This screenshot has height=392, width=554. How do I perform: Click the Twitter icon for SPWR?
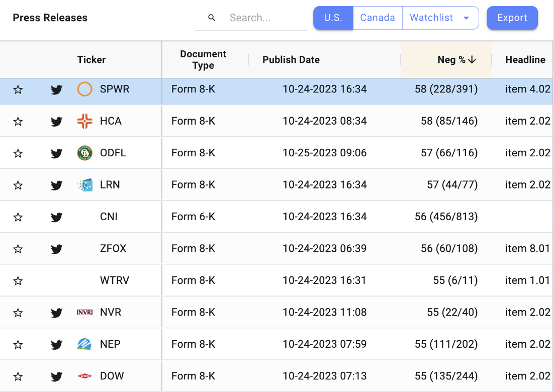pos(57,90)
